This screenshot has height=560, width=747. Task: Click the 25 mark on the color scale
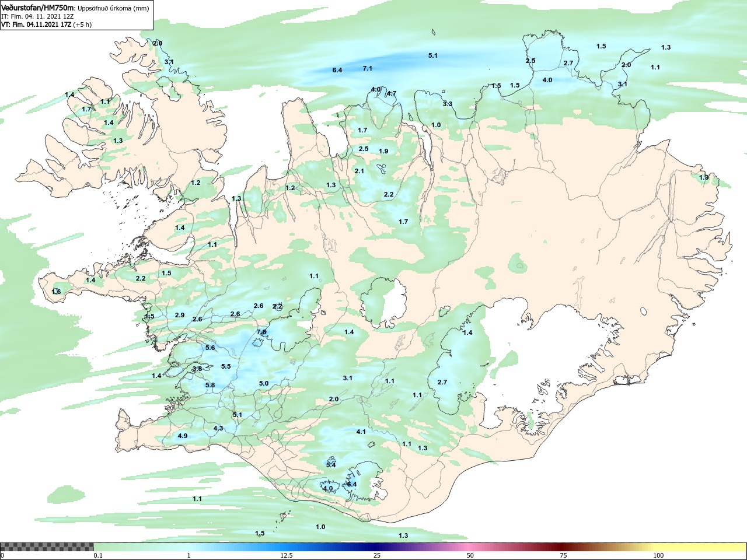tap(378, 556)
